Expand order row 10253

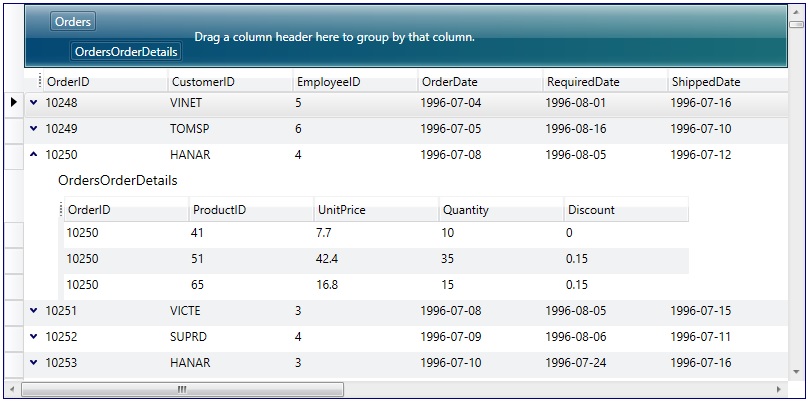pos(33,363)
